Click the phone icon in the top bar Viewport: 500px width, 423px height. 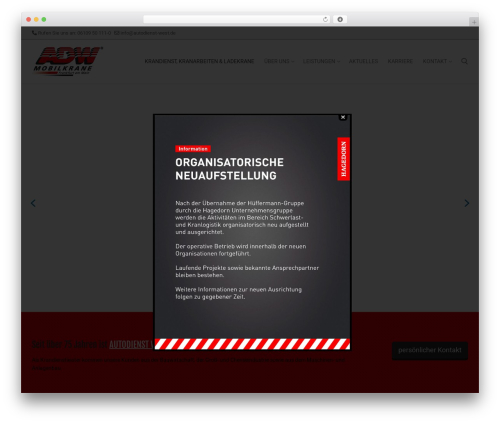coord(34,33)
